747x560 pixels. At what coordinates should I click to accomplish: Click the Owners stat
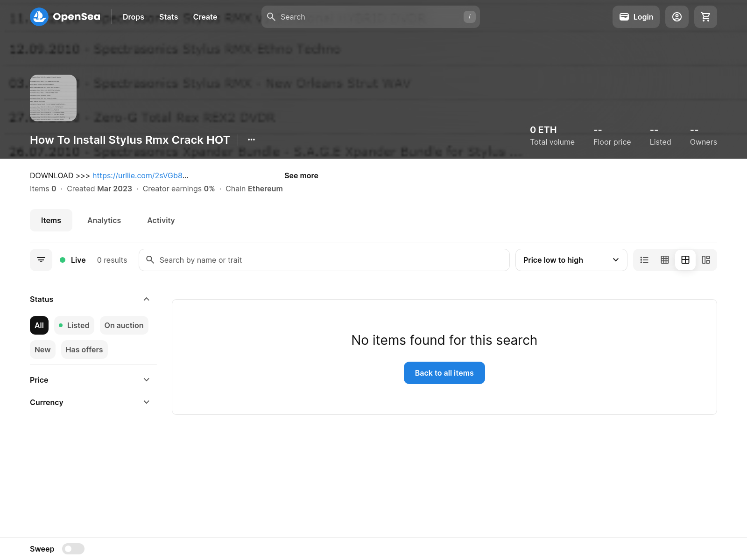tap(704, 136)
